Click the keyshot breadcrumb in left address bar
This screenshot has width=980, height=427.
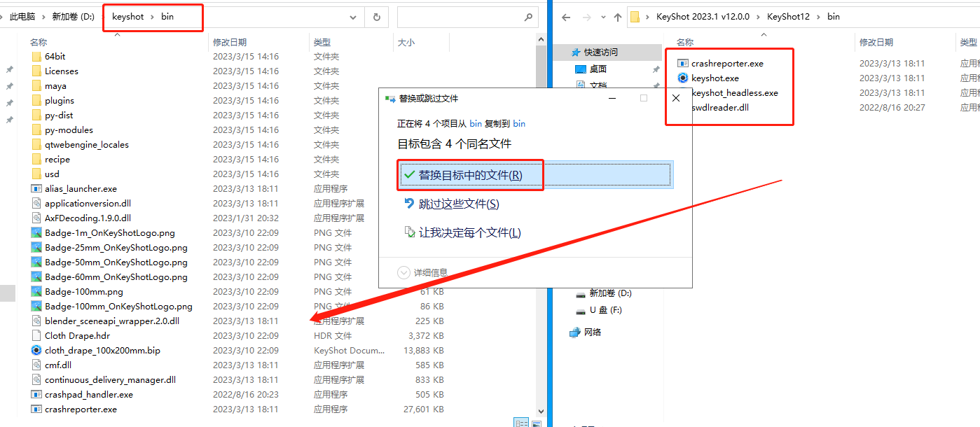point(127,17)
